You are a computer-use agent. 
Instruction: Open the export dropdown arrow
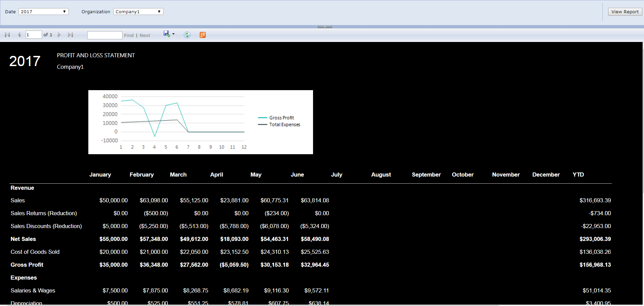pos(173,34)
